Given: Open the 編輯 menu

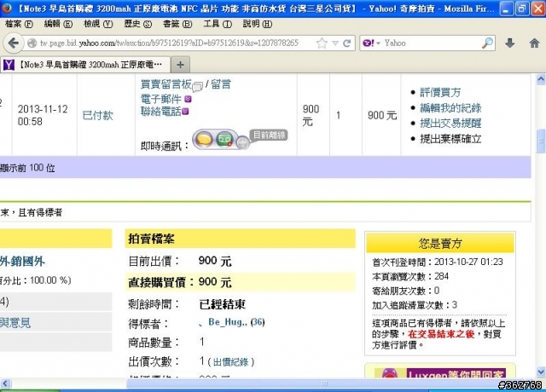Looking at the screenshot, I should (x=58, y=24).
